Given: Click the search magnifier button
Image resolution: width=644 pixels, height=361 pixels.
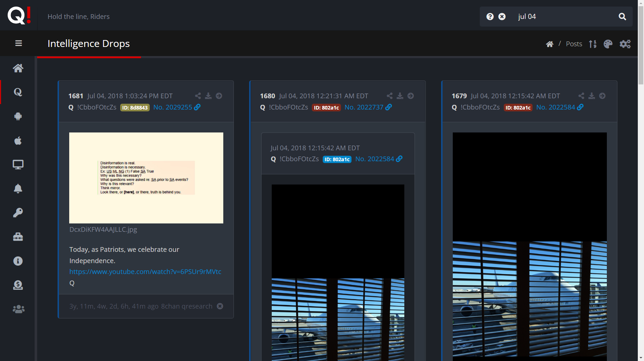Looking at the screenshot, I should click(622, 17).
